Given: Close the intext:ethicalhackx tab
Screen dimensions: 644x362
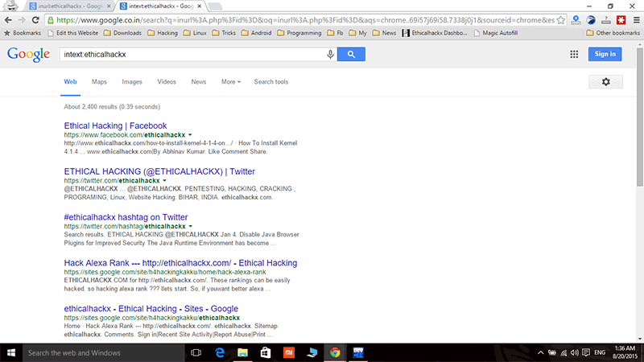Looking at the screenshot, I should (199, 6).
